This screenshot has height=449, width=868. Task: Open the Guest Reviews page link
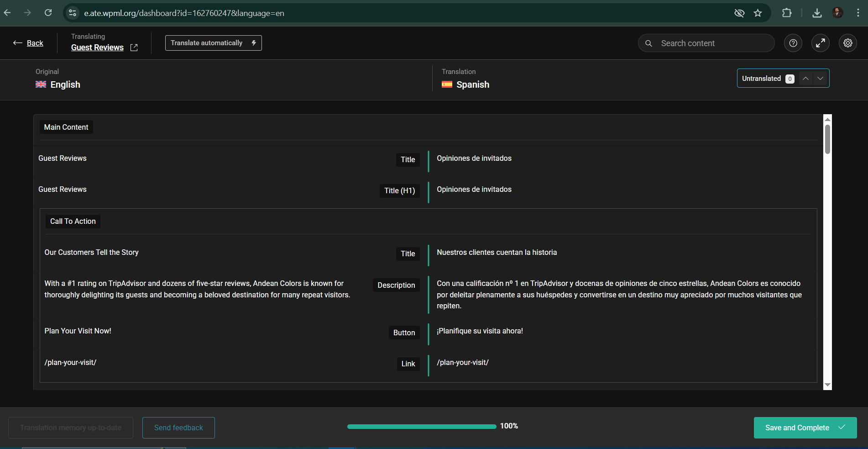(97, 48)
